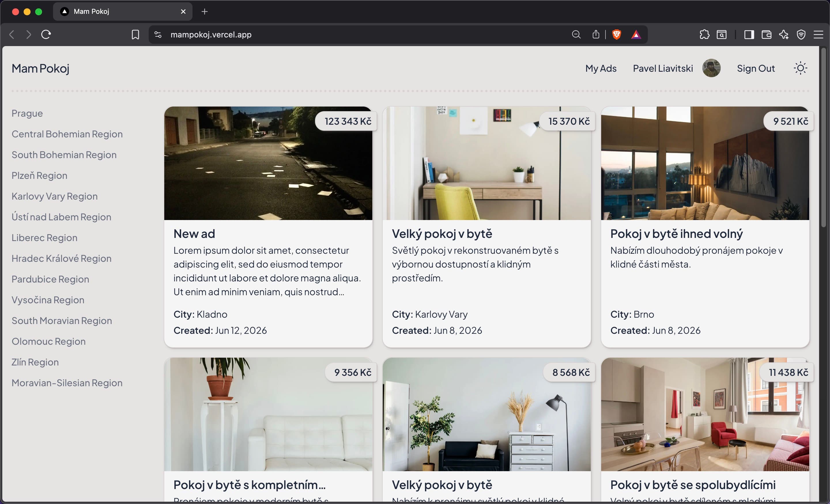The width and height of the screenshot is (830, 504).
Task: Select South Moravian Region in sidebar
Action: pyautogui.click(x=62, y=321)
